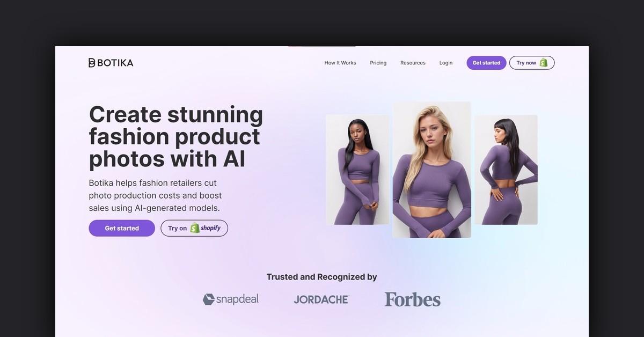Screen dimensions: 644x337
Task: Go to the Login page
Action: 446,63
